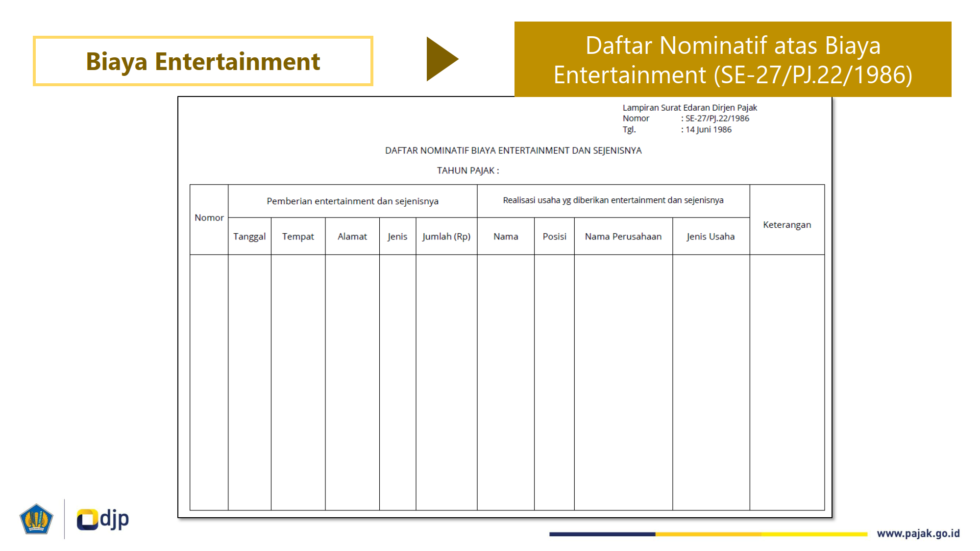
Task: Click the Kemenkeu emblem logo
Action: tap(36, 519)
